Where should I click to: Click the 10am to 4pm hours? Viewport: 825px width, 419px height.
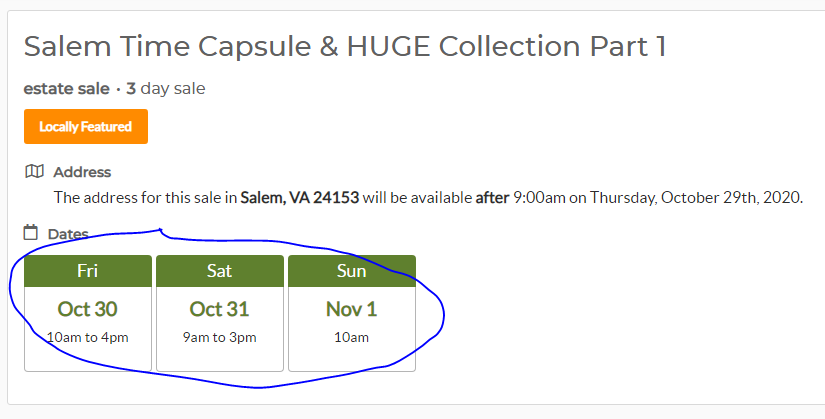(x=87, y=337)
